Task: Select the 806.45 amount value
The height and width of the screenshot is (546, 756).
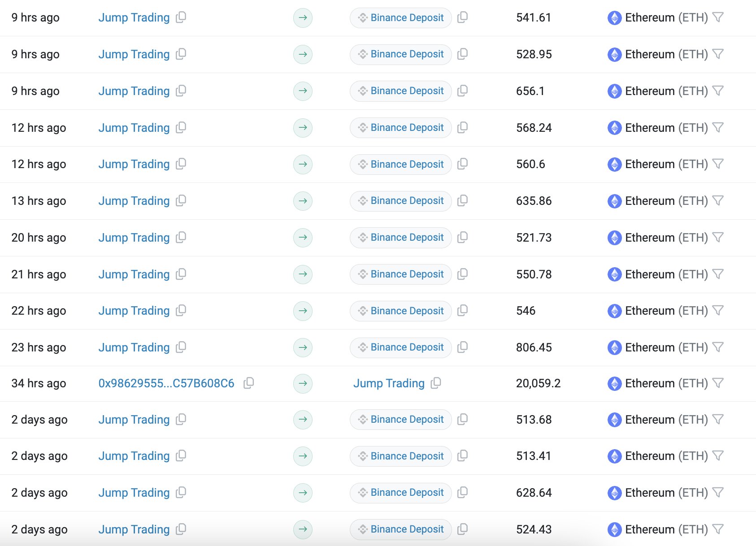Action: click(534, 347)
